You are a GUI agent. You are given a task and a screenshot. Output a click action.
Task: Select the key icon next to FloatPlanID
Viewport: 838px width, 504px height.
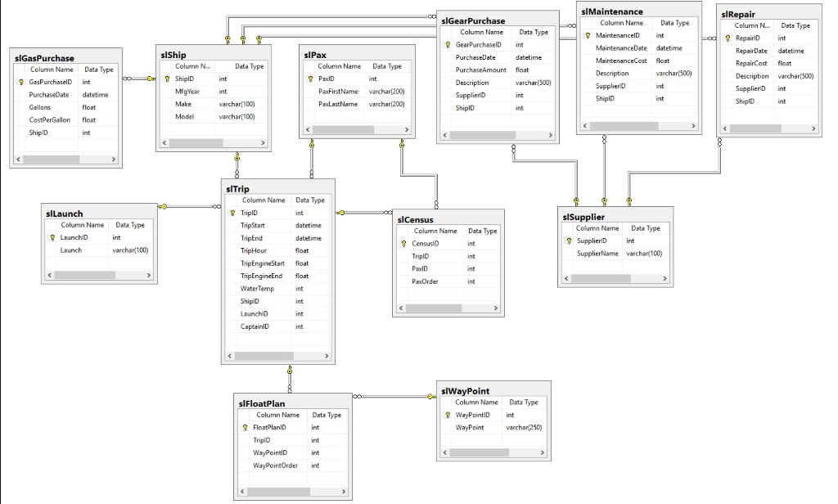(x=246, y=427)
